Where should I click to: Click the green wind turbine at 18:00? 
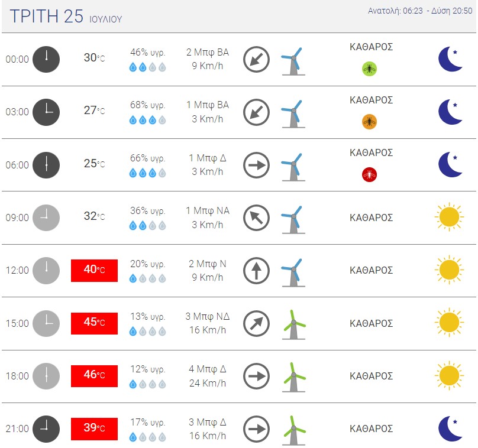click(293, 376)
